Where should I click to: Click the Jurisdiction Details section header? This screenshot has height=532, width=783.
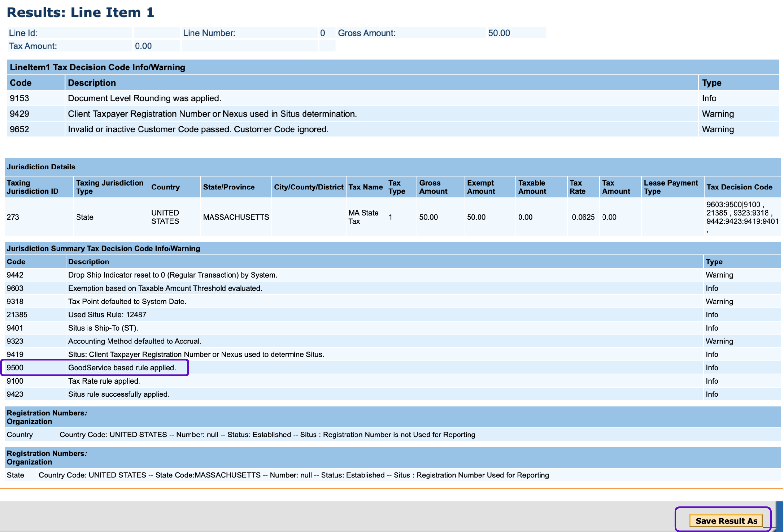coord(41,167)
